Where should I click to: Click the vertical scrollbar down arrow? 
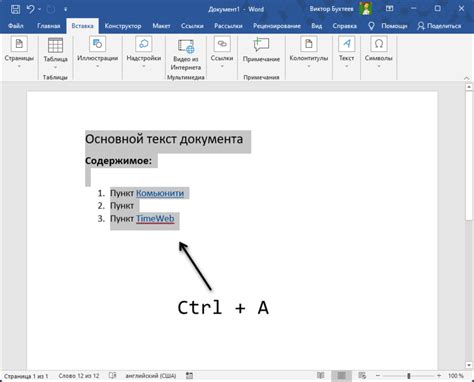(469, 365)
